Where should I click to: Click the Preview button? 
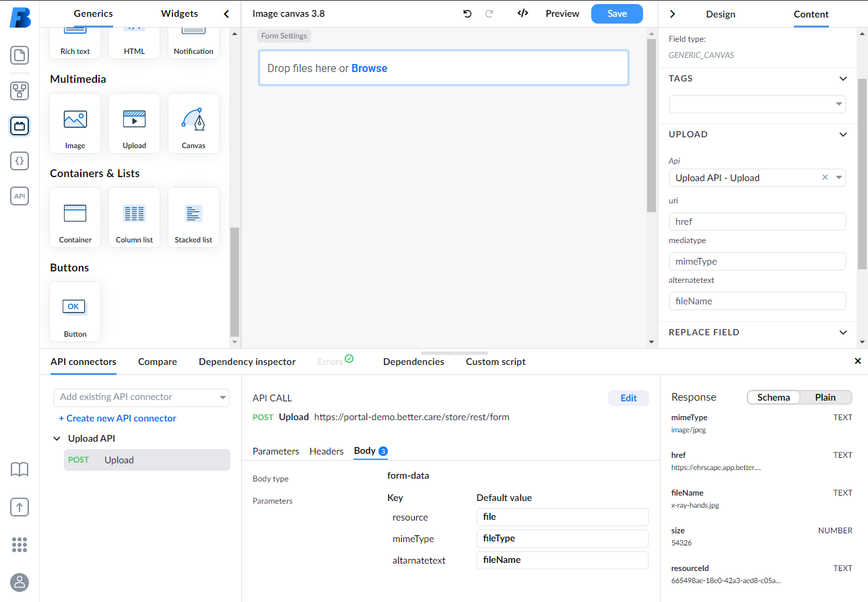tap(562, 13)
